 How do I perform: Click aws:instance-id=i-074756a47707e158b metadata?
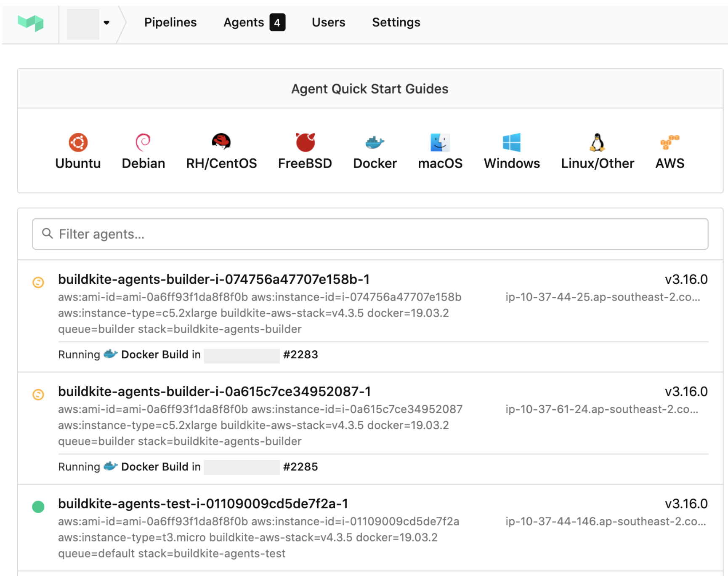pyautogui.click(x=356, y=297)
